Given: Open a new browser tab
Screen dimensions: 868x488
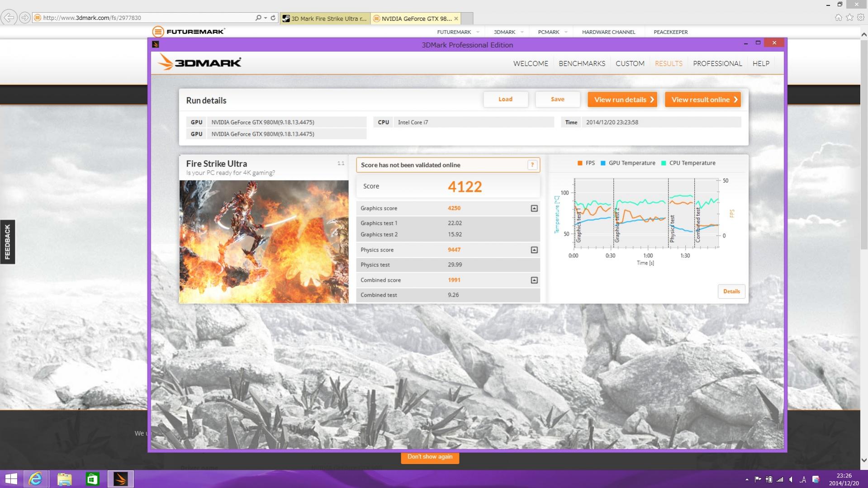Looking at the screenshot, I should point(467,19).
